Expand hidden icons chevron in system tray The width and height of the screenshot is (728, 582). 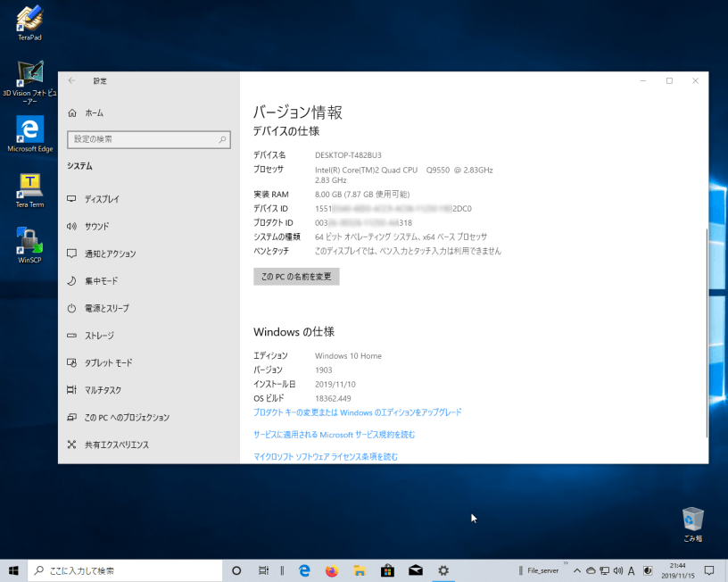576,570
